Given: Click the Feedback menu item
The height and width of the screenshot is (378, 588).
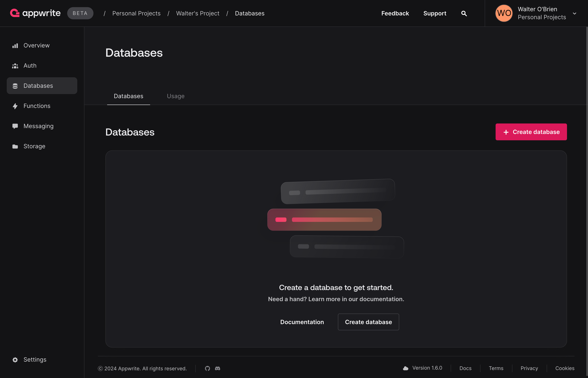Looking at the screenshot, I should pos(395,13).
